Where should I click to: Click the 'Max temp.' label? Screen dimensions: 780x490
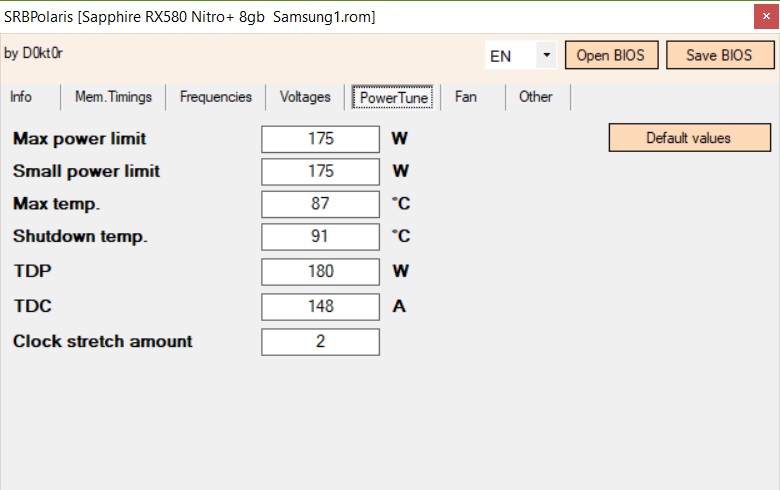pos(56,204)
